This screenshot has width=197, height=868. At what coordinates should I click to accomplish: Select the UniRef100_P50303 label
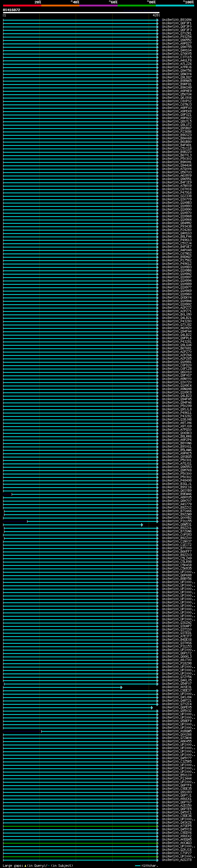click(176, 159)
